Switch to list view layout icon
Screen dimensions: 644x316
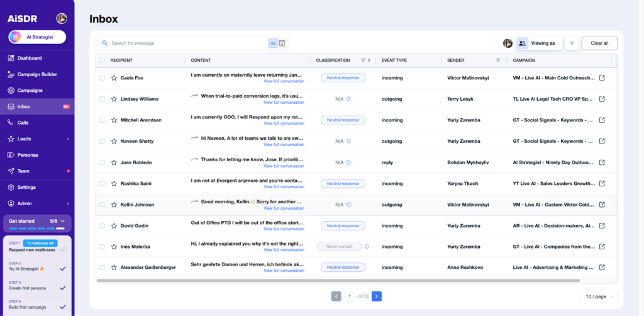273,43
